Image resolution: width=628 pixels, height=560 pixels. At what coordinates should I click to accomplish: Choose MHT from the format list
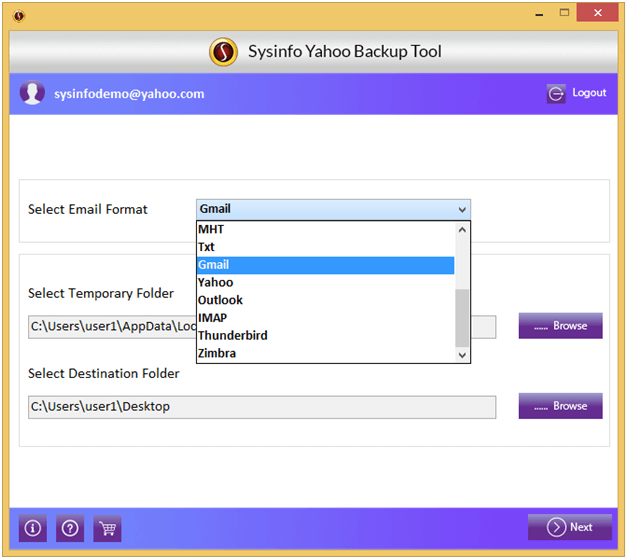tap(326, 230)
